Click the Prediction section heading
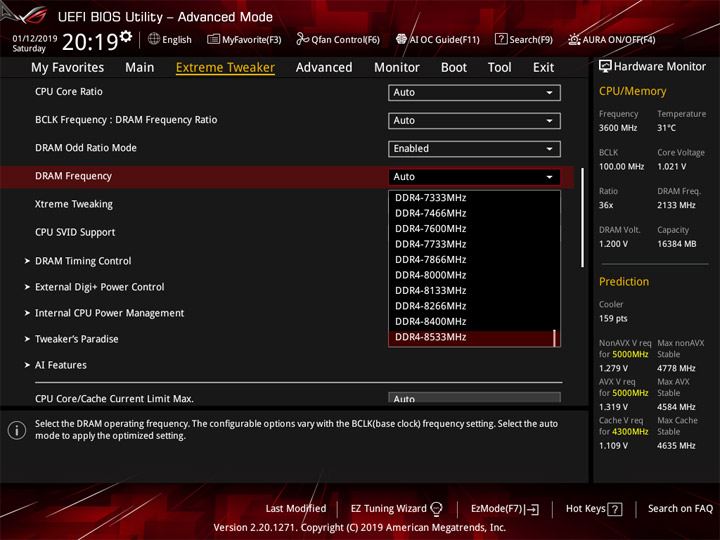This screenshot has height=540, width=720. (x=624, y=281)
